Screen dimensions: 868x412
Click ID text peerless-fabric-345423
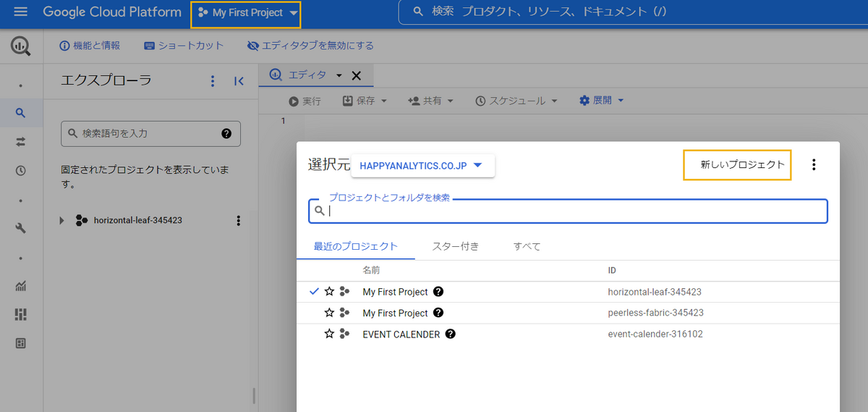tap(655, 313)
